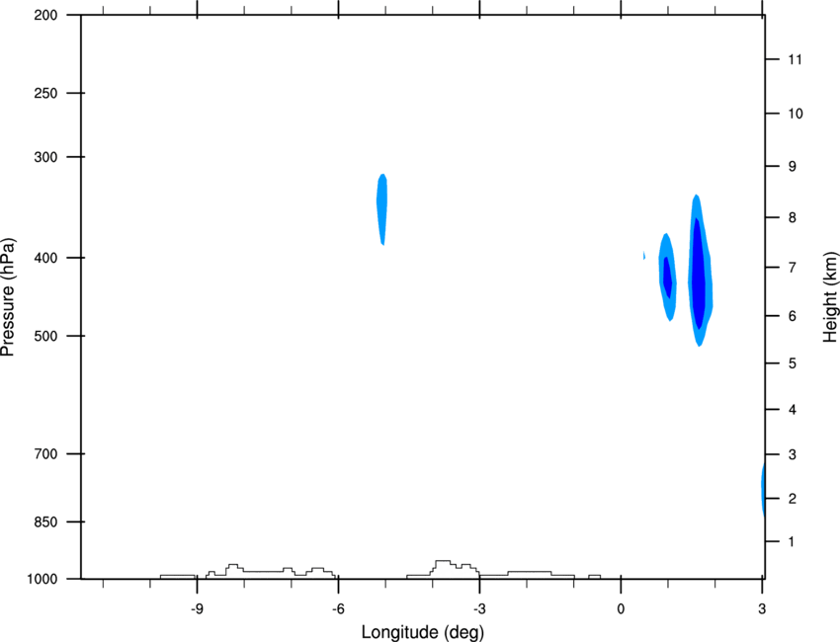Image resolution: width=840 pixels, height=642 pixels.
Task: Click the 200 pressure tick label
Action: coord(45,15)
